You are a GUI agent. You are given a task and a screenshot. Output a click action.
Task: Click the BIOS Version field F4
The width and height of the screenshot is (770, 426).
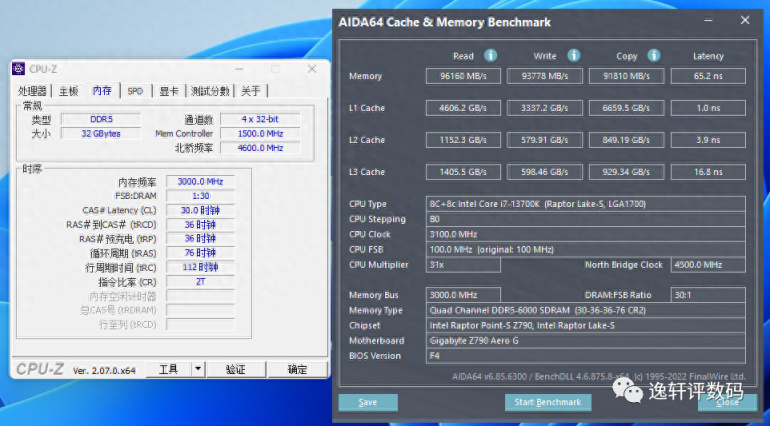(585, 356)
